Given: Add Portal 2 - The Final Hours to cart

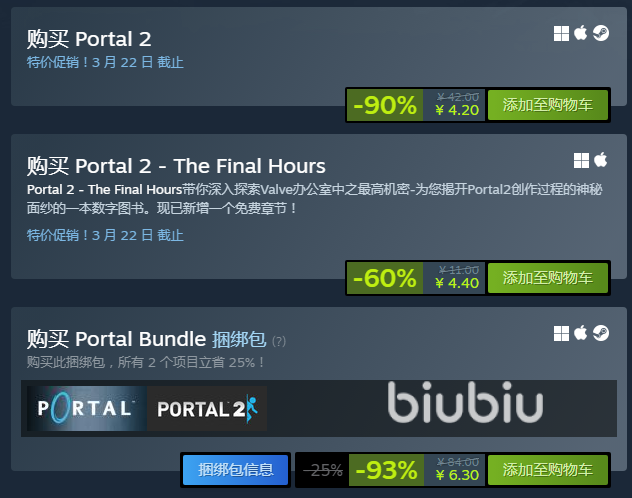Looking at the screenshot, I should pos(547,278).
